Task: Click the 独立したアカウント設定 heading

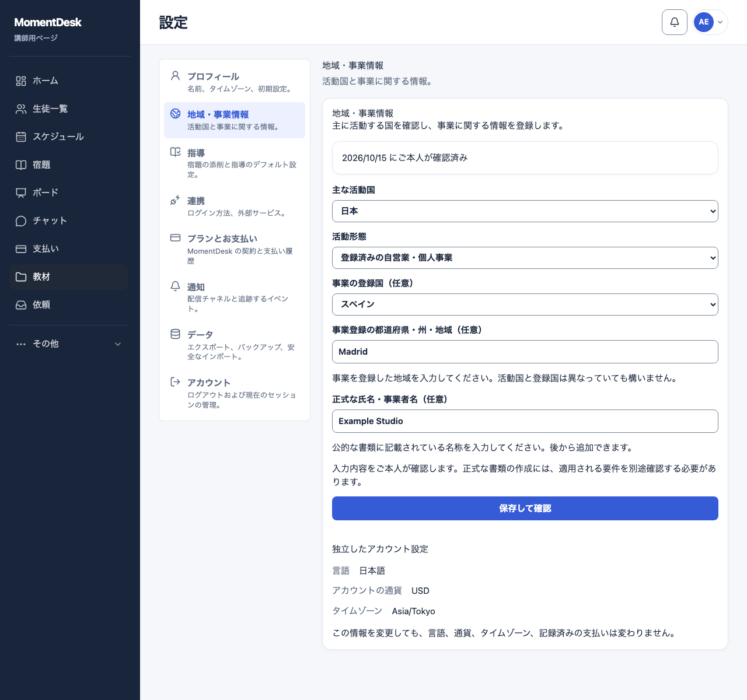Action: click(x=381, y=549)
